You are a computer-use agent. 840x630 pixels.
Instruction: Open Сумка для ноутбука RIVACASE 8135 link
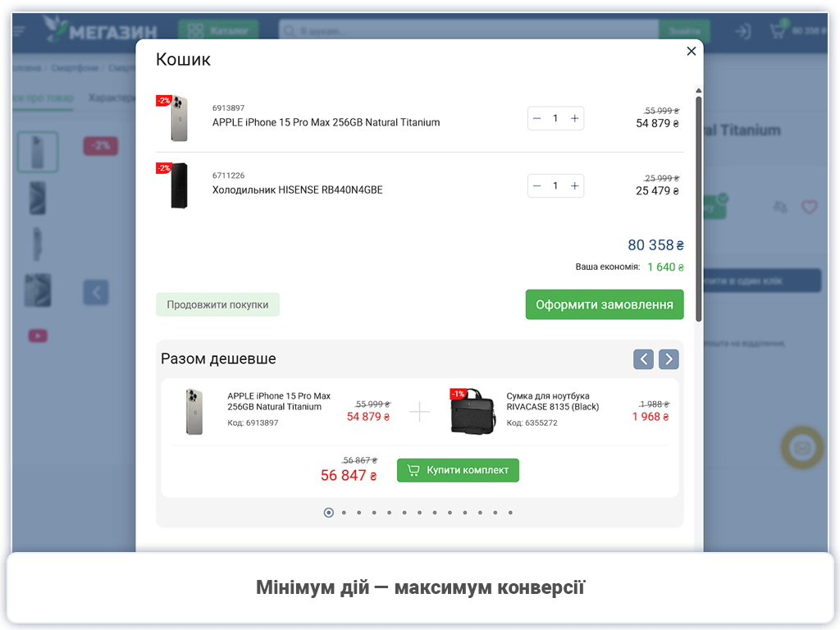tap(552, 401)
